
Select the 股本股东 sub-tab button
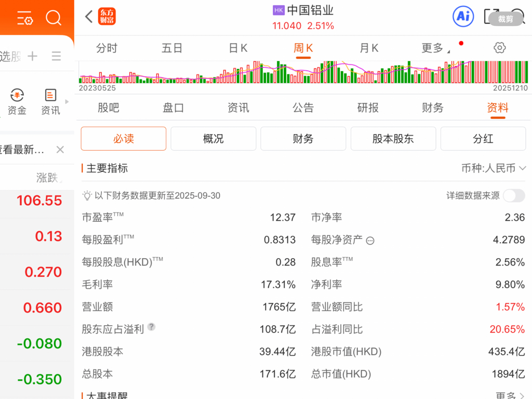coord(393,138)
